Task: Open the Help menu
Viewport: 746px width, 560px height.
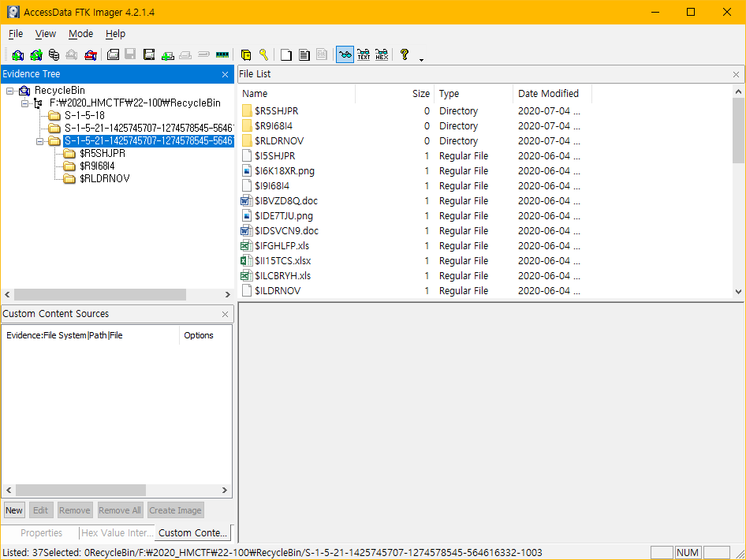Action: coord(116,34)
